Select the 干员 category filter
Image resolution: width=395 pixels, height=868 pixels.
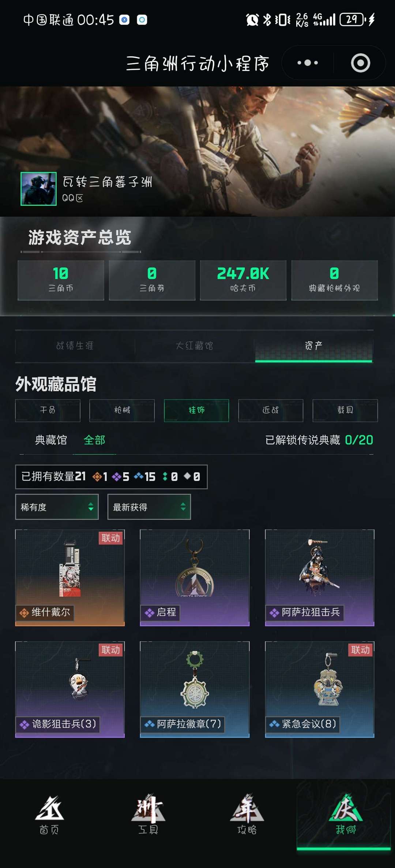(x=48, y=410)
